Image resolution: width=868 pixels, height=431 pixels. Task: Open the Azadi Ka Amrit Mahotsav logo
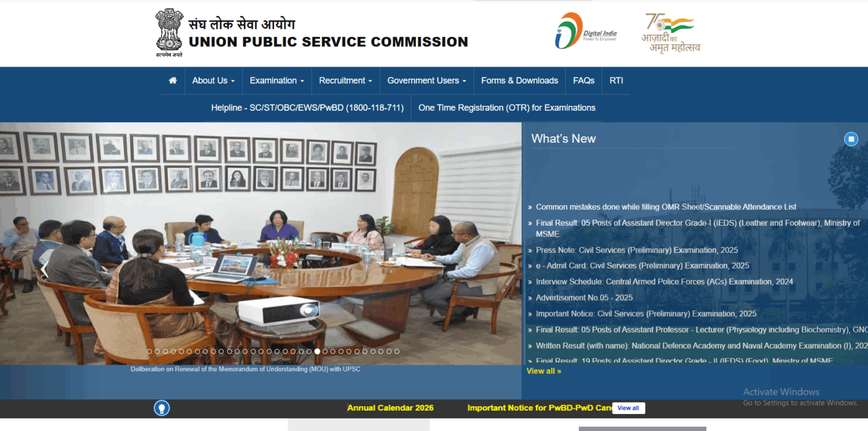point(670,33)
